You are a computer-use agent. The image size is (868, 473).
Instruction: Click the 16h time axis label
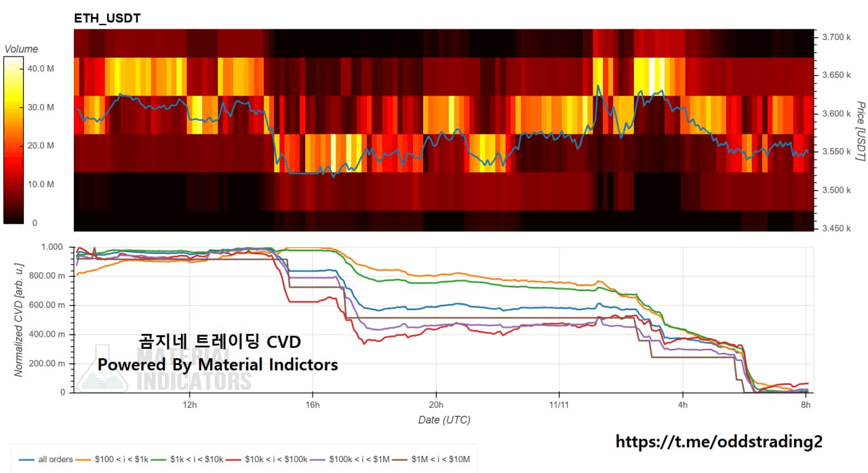point(312,406)
